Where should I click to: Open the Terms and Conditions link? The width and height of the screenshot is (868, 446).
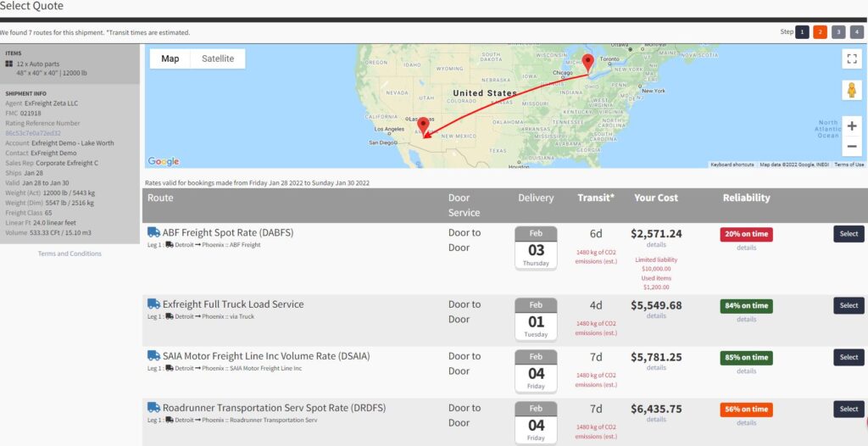tap(70, 254)
